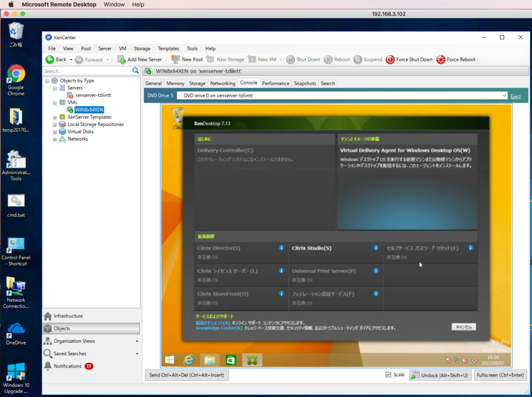Click the cancel button in XenDesktop installer
This screenshot has height=397, width=532.
(x=463, y=327)
